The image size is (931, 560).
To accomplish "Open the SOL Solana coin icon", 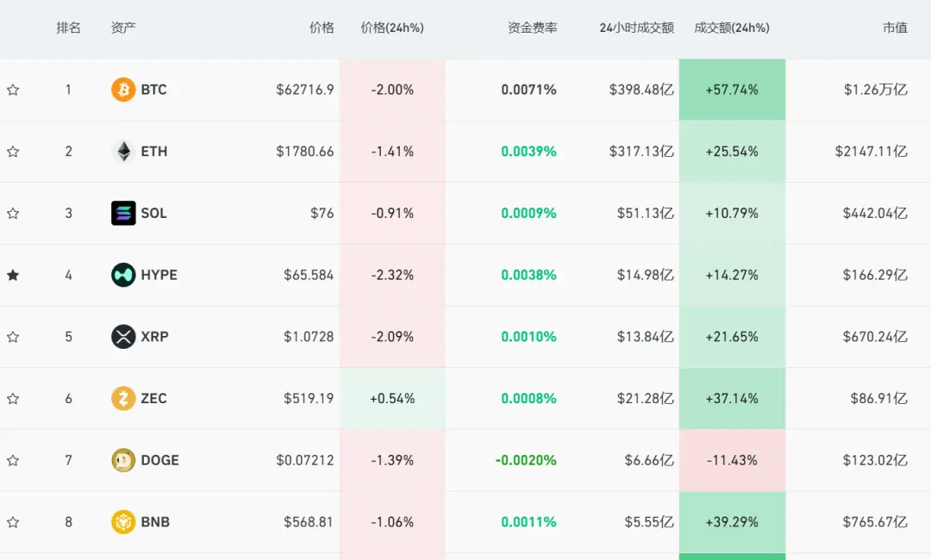I will [x=123, y=213].
